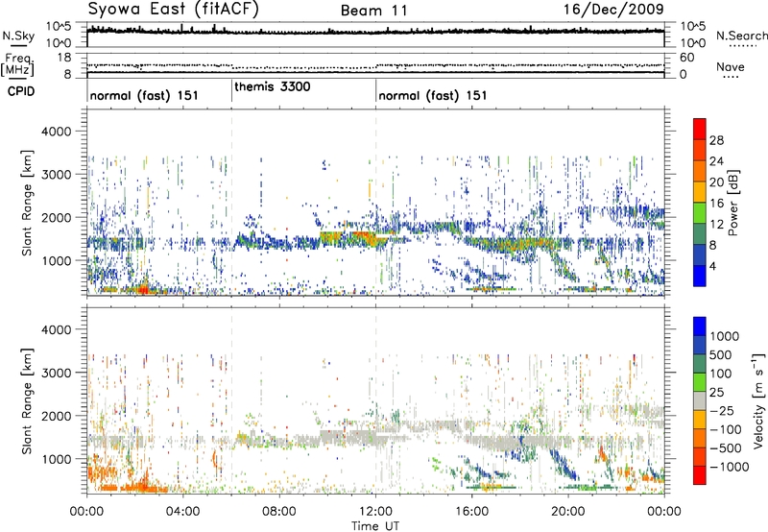Screen dimensions: 768x532
Task: Click the high-power red echo patch near 02:00
Action: 143,289
